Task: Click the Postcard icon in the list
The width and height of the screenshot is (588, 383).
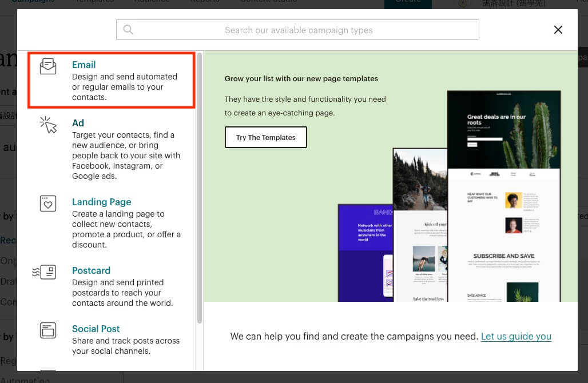Action: coord(45,272)
